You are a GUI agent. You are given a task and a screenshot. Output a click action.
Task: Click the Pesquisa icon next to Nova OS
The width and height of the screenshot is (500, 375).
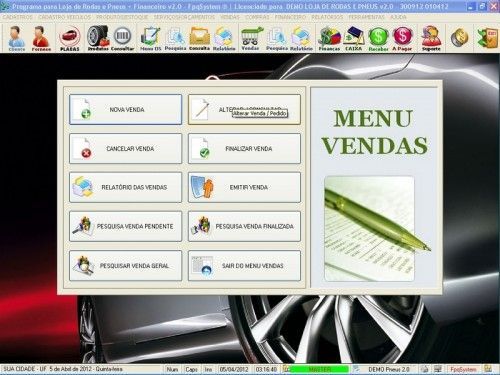[x=175, y=38]
